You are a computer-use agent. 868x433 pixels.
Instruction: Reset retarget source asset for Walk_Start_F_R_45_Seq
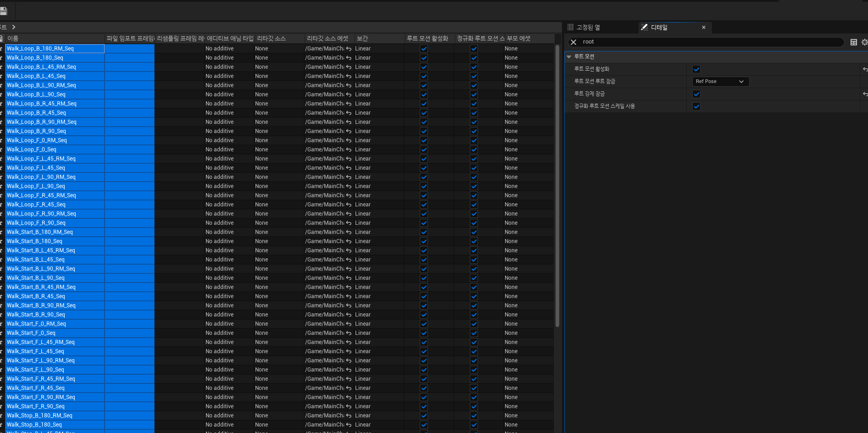(x=349, y=388)
